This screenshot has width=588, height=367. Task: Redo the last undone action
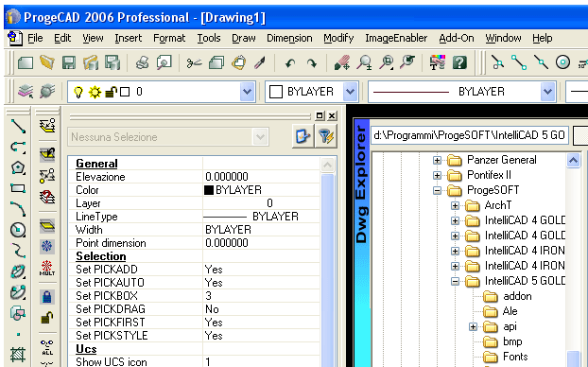coord(311,63)
